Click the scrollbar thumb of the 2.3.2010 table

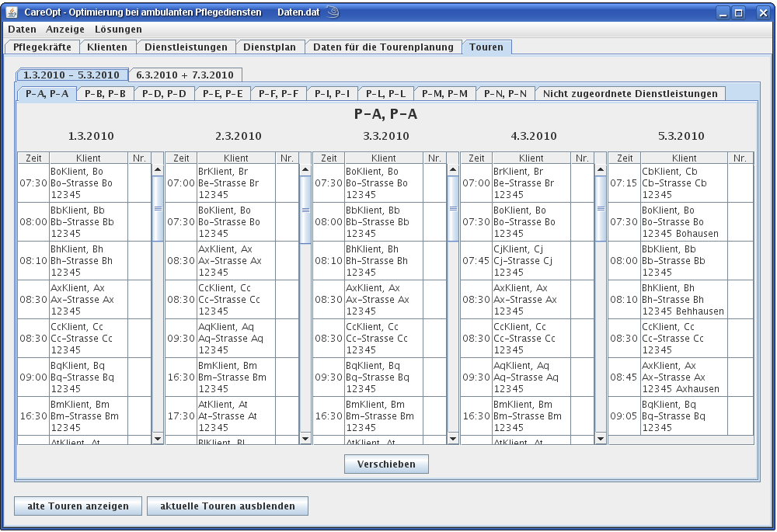(x=305, y=210)
